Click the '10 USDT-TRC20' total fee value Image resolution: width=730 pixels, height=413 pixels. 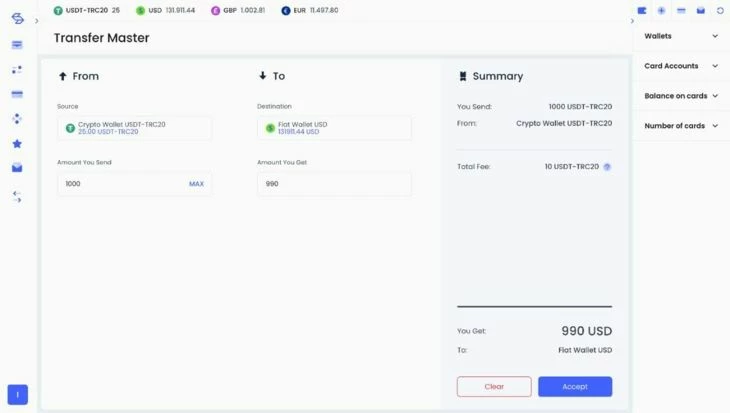click(x=572, y=167)
